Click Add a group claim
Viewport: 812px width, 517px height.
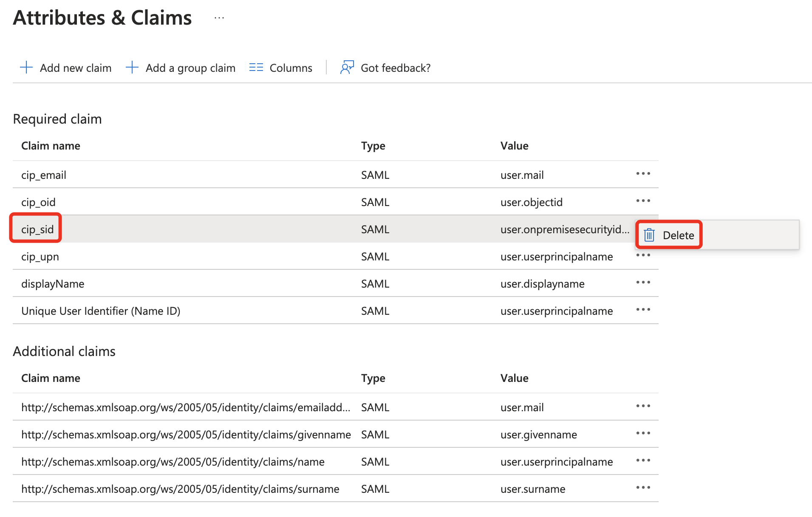coord(190,68)
